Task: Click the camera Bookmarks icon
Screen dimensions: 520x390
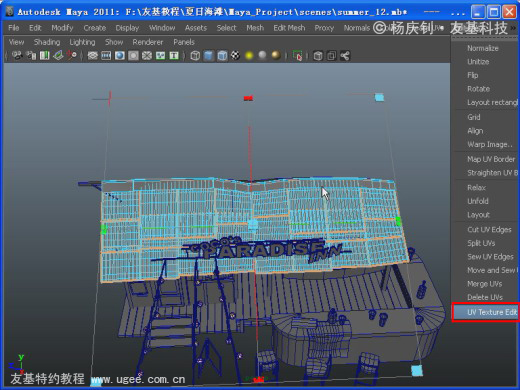Action: click(44, 55)
